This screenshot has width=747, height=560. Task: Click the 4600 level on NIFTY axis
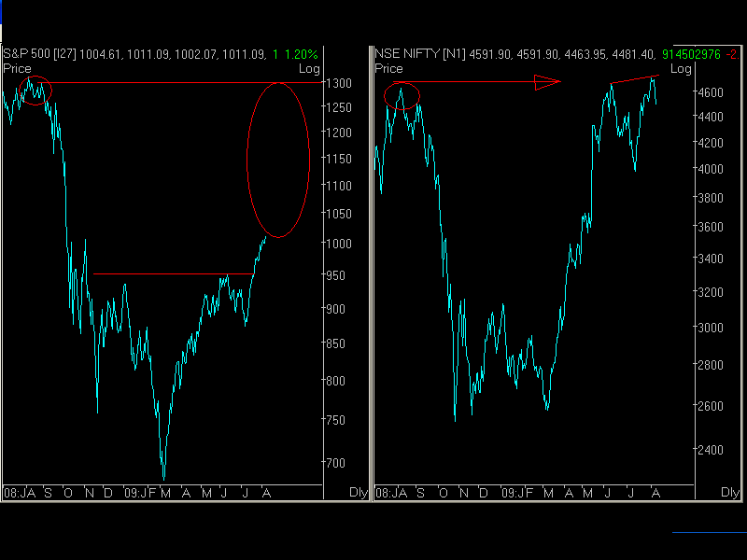click(x=711, y=92)
